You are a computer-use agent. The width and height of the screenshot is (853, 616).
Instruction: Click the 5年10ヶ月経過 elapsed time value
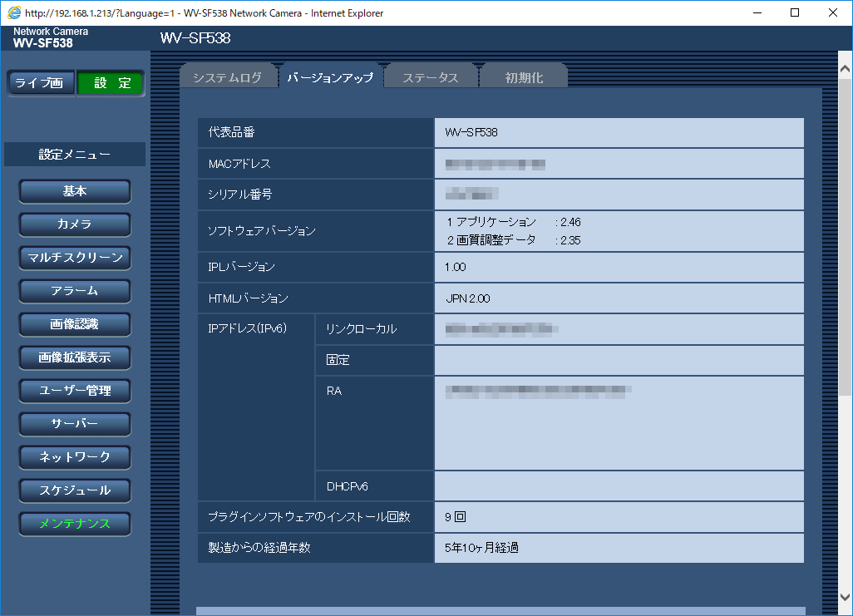(x=481, y=548)
